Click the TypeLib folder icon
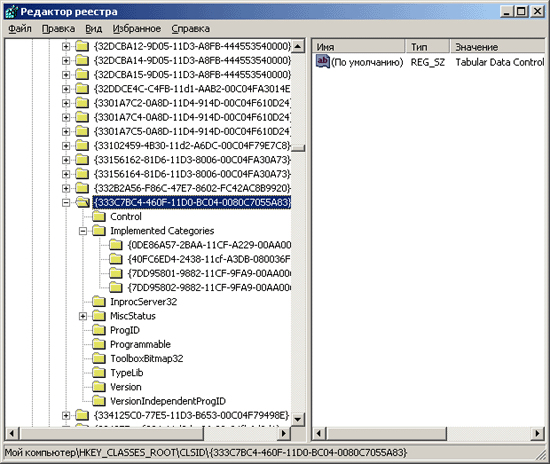 (99, 373)
